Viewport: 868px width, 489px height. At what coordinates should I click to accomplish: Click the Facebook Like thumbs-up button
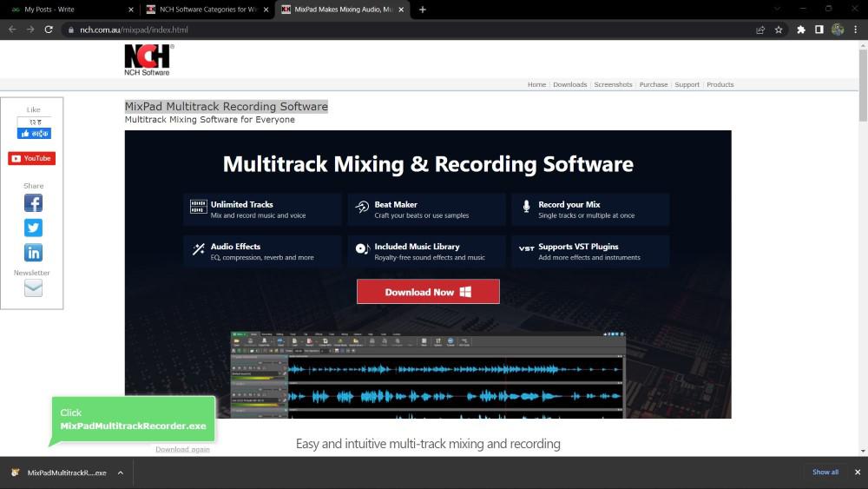pos(34,134)
